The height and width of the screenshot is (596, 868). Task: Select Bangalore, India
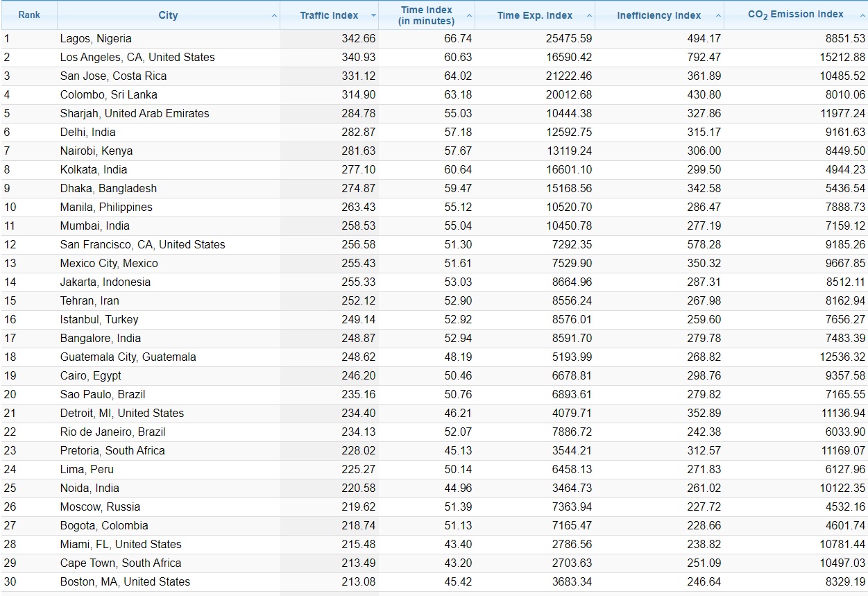point(101,338)
